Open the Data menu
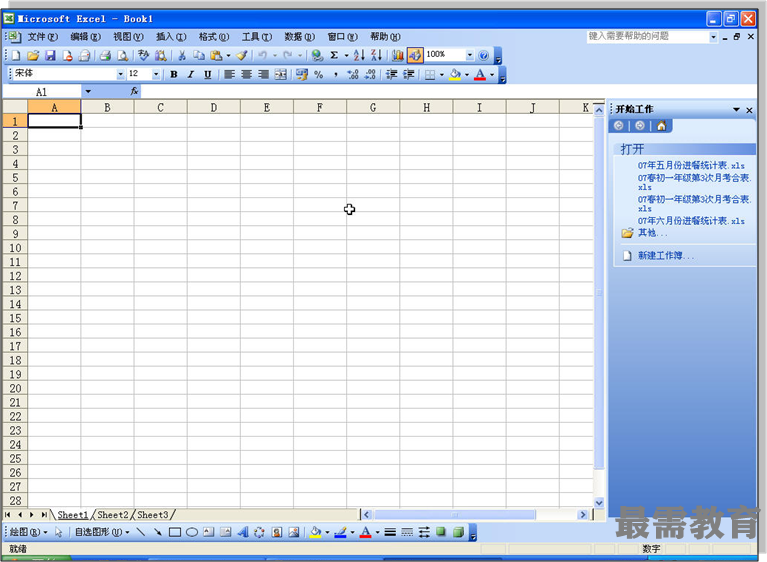Image resolution: width=767 pixels, height=562 pixels. click(x=299, y=37)
